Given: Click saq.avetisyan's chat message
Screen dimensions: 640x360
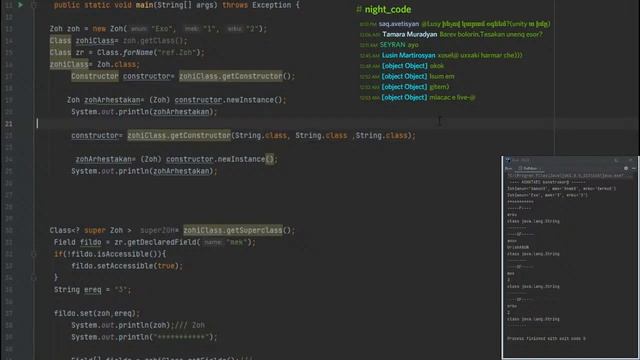Looking at the screenshot, I should tap(455, 24).
